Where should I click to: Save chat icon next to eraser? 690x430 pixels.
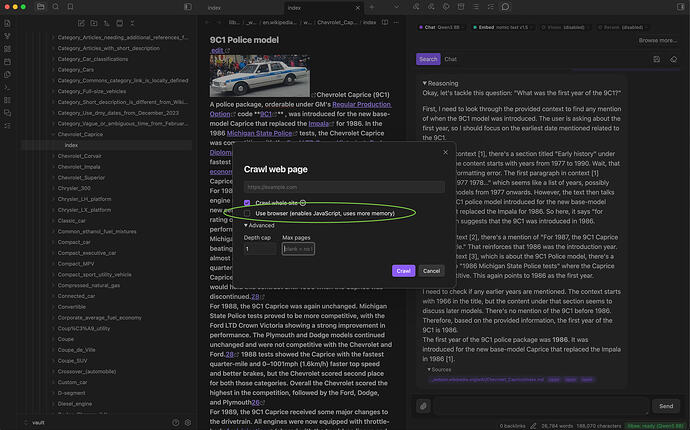657,59
